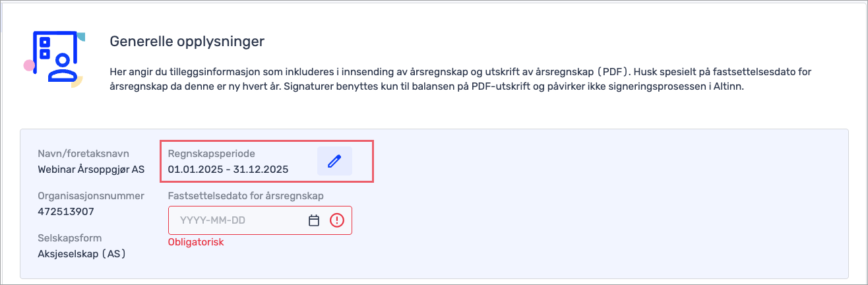Select organization number 472513907

click(66, 212)
